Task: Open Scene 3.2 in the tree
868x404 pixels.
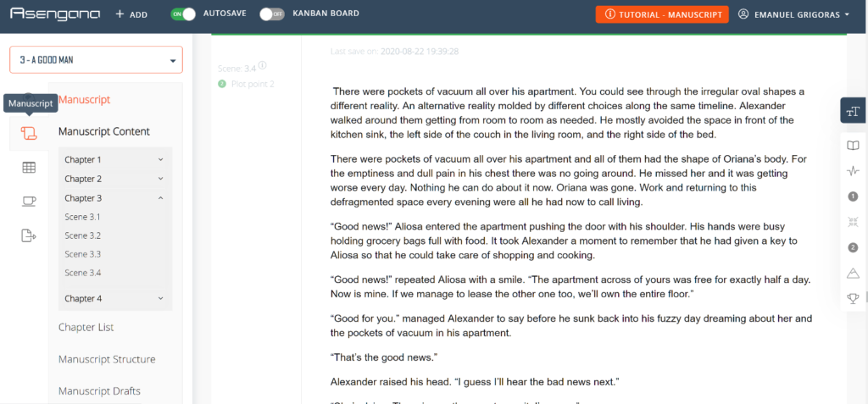Action: 83,235
